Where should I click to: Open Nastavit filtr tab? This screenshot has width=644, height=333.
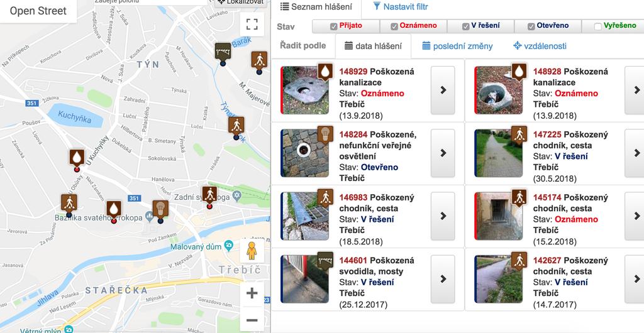401,7
